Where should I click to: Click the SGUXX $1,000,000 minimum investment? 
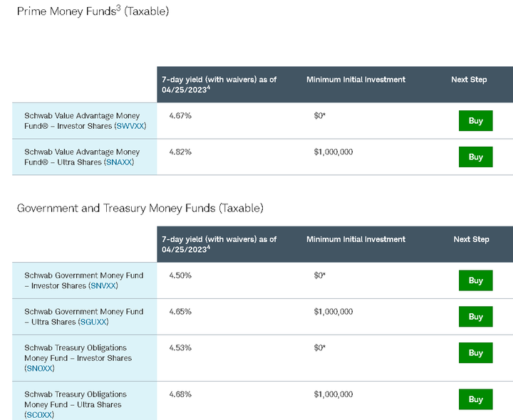click(333, 312)
